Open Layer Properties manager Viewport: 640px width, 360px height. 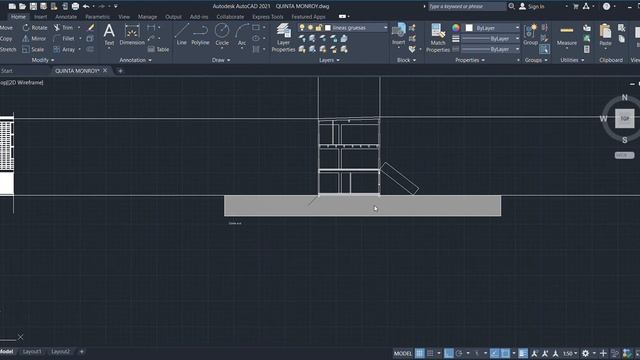283,38
